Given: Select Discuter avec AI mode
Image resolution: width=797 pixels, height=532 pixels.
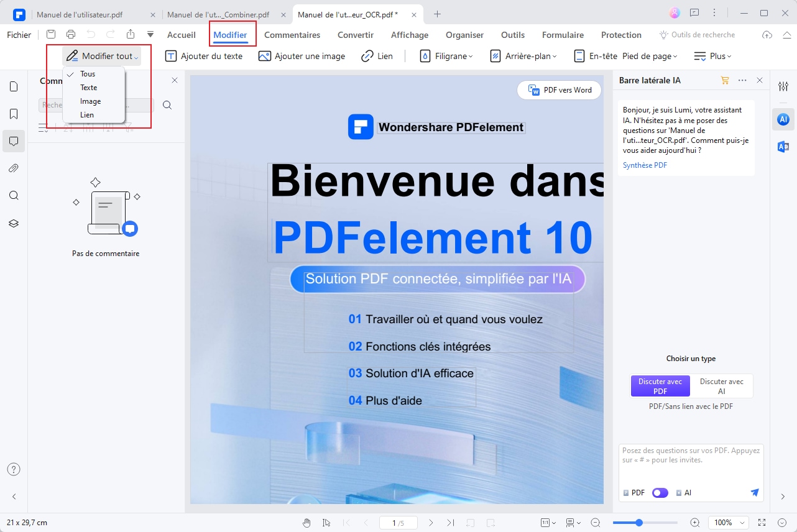Looking at the screenshot, I should [x=721, y=387].
